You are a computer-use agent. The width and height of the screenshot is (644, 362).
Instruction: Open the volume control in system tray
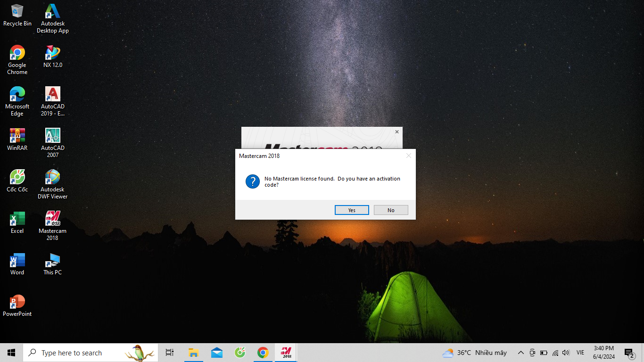566,353
